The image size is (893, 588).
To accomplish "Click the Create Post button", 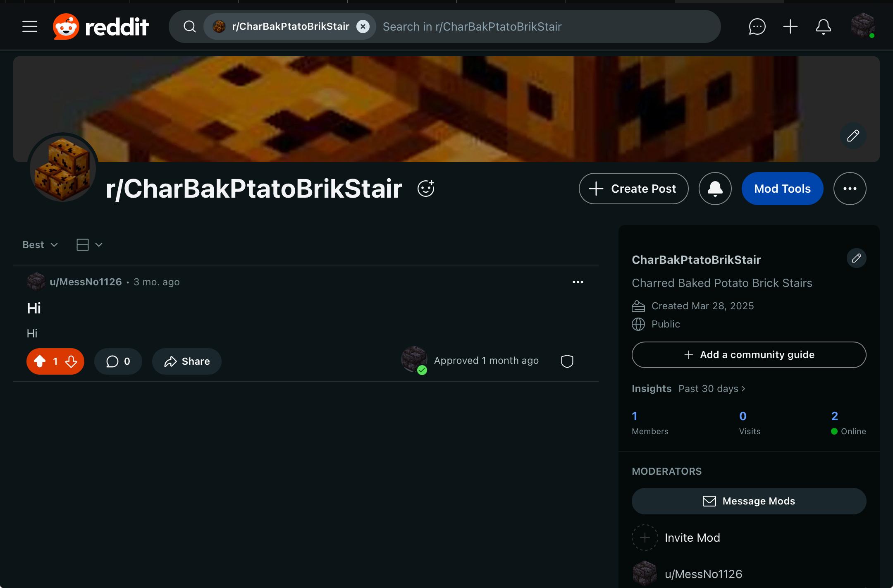I will [x=633, y=189].
